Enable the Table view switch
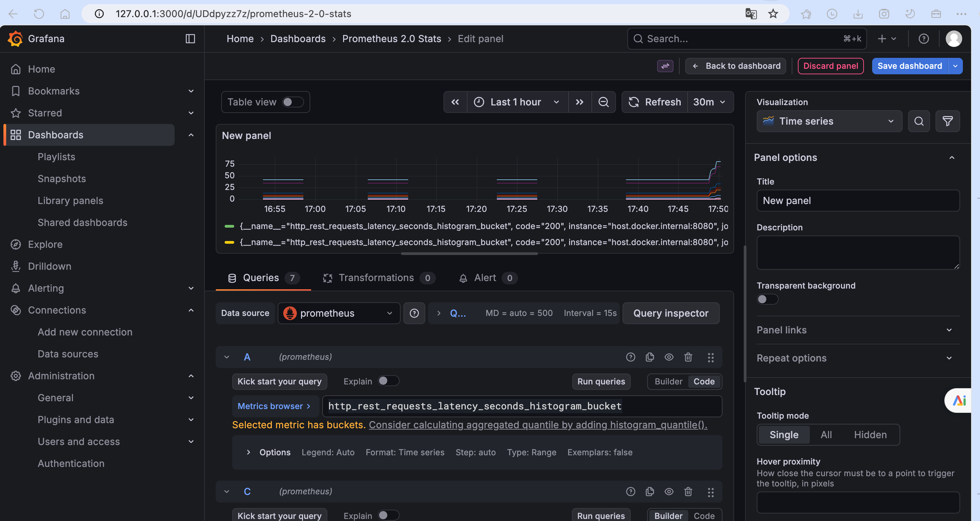The width and height of the screenshot is (980, 521). (292, 102)
